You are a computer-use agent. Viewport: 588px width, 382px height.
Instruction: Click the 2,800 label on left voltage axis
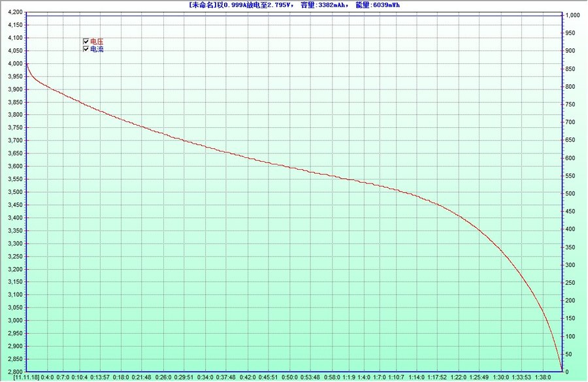coord(12,372)
